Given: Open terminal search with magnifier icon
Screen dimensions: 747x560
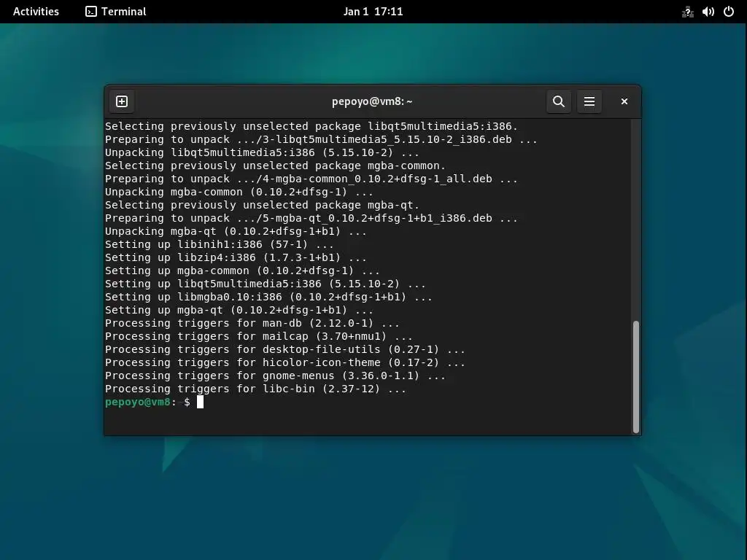Looking at the screenshot, I should click(558, 101).
